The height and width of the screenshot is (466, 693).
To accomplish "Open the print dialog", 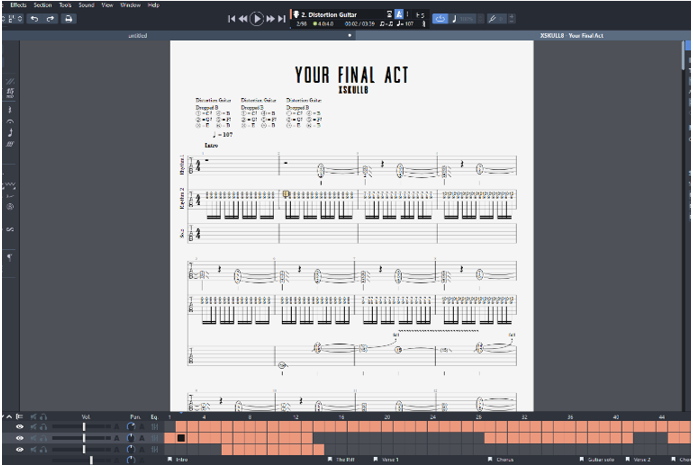I will tap(68, 19).
